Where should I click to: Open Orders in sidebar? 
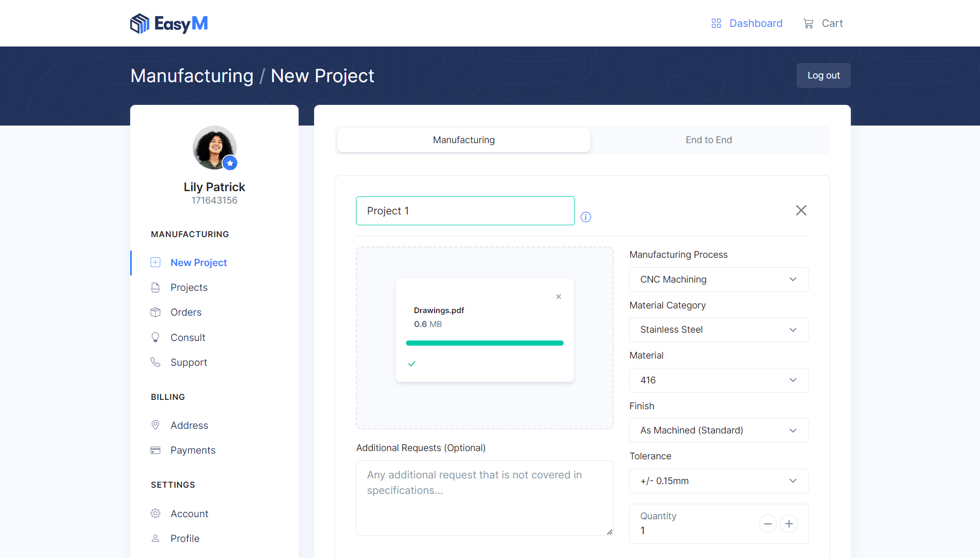pos(186,312)
